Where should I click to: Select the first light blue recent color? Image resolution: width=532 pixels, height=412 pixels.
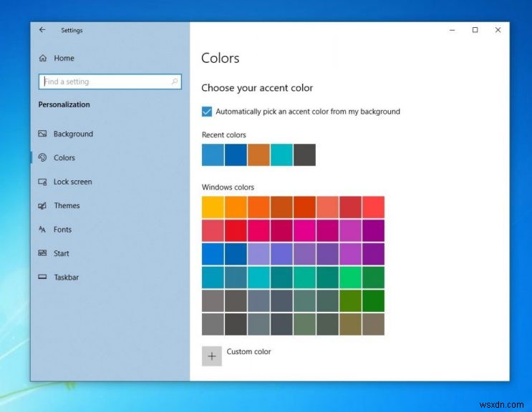point(213,154)
